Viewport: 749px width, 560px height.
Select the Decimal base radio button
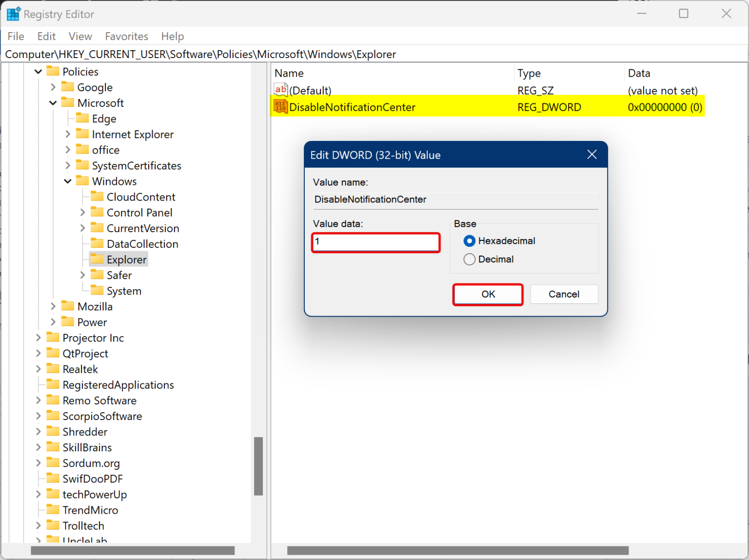(469, 259)
